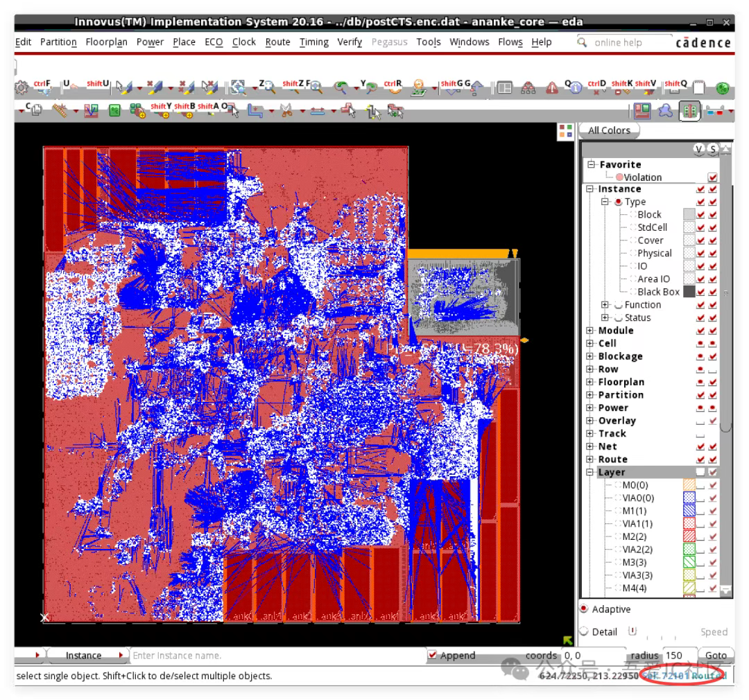Click the Black Box color swatch

(x=689, y=292)
